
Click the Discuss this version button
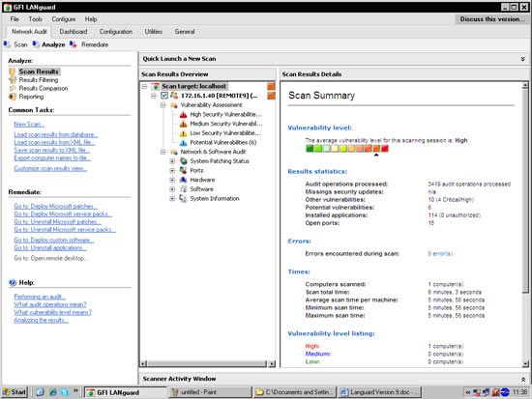point(491,19)
